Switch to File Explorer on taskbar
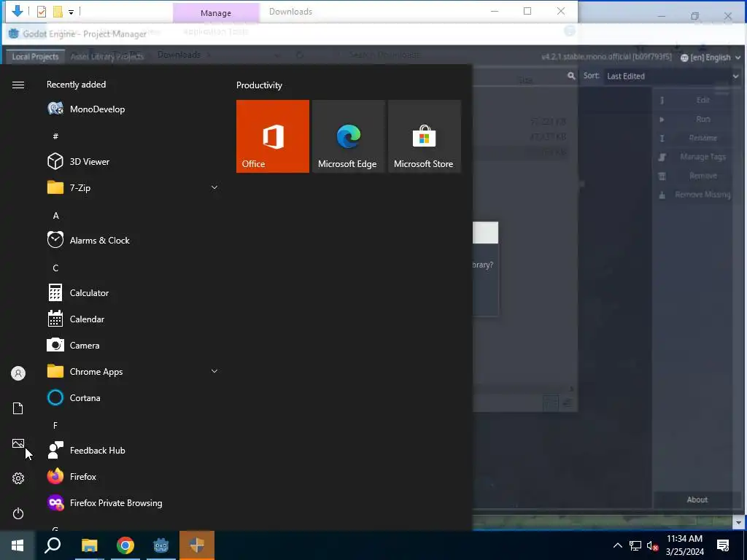The image size is (747, 560). click(x=89, y=545)
